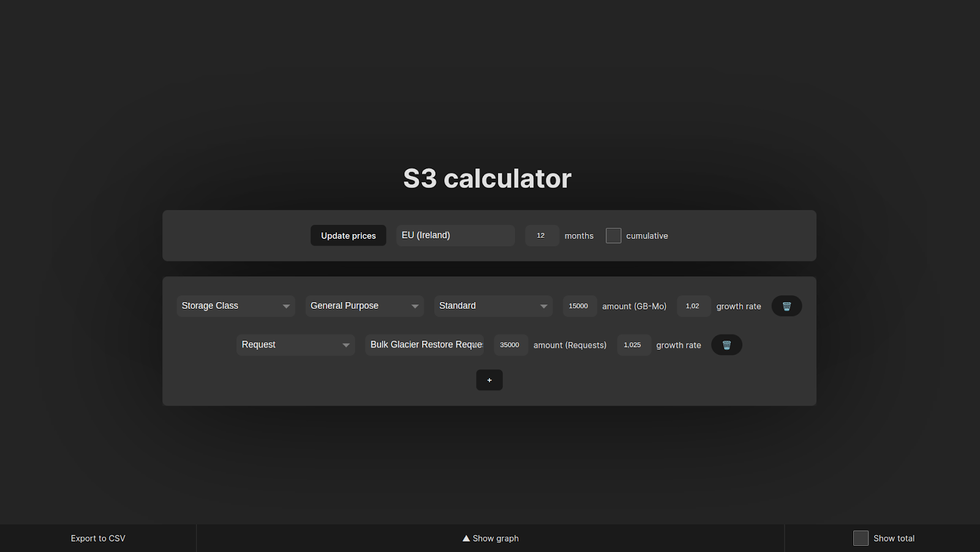The width and height of the screenshot is (980, 552).
Task: Add a new row with plus button
Action: (489, 380)
